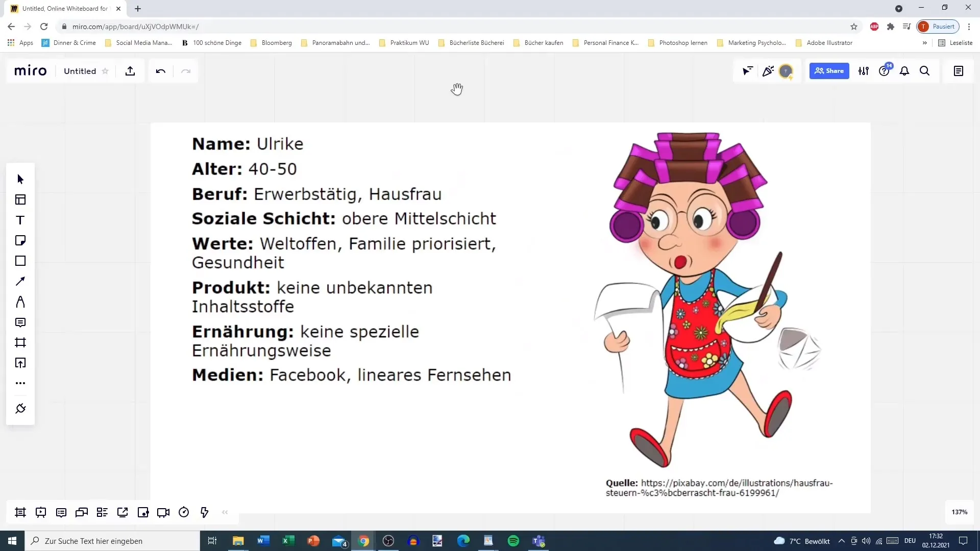Search the board with magnifier
This screenshot has width=980, height=551.
[x=924, y=71]
